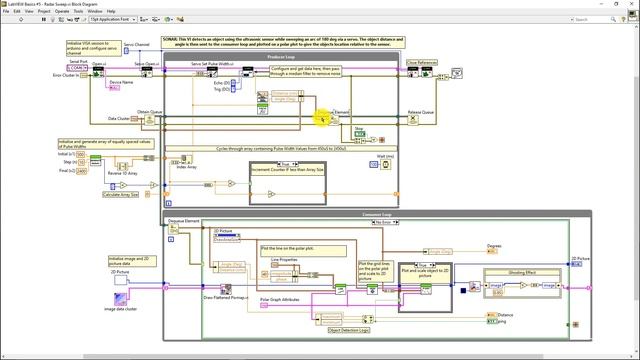
Task: Click the Step Into toolbar icon
Action: (69, 19)
